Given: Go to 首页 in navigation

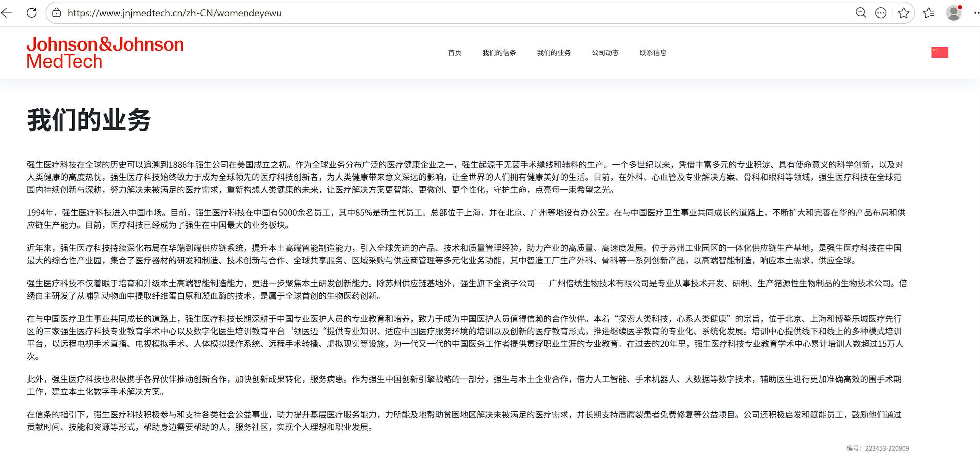Looking at the screenshot, I should click(x=455, y=53).
